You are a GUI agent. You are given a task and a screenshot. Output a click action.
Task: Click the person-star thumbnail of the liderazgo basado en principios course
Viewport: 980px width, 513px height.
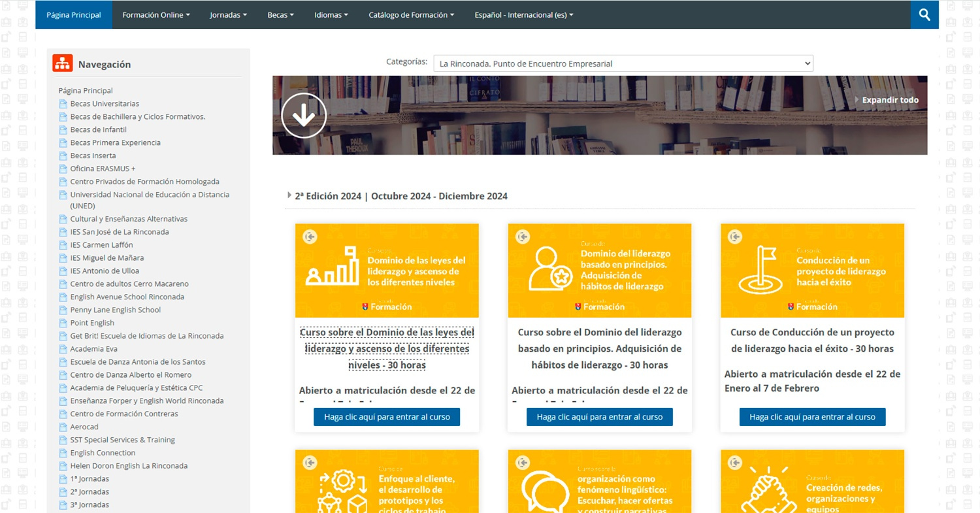coord(551,268)
